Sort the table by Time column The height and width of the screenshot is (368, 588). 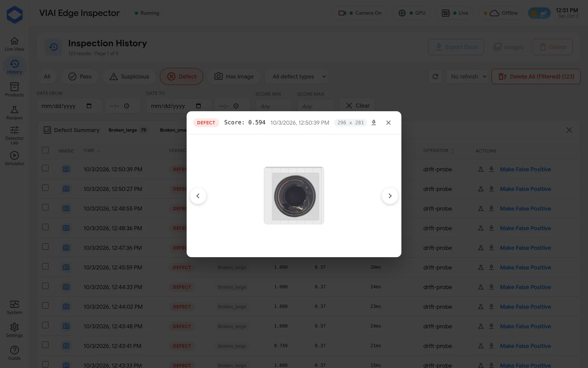[92, 151]
